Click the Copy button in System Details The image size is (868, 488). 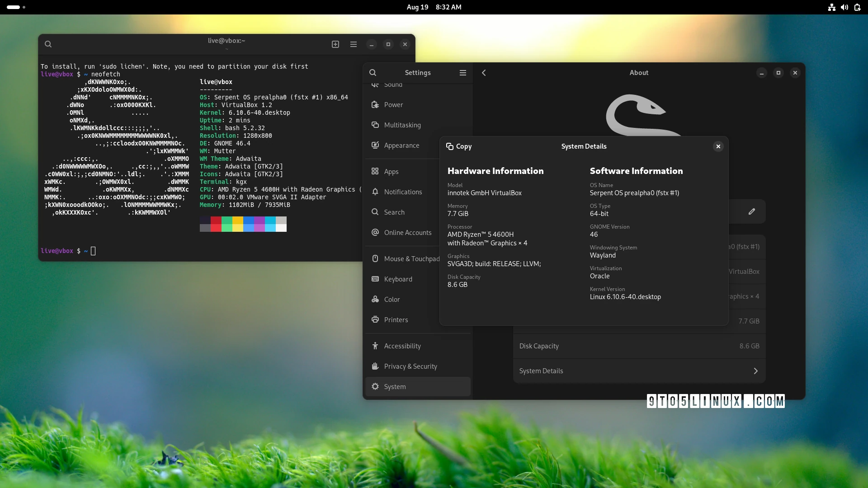pos(459,146)
